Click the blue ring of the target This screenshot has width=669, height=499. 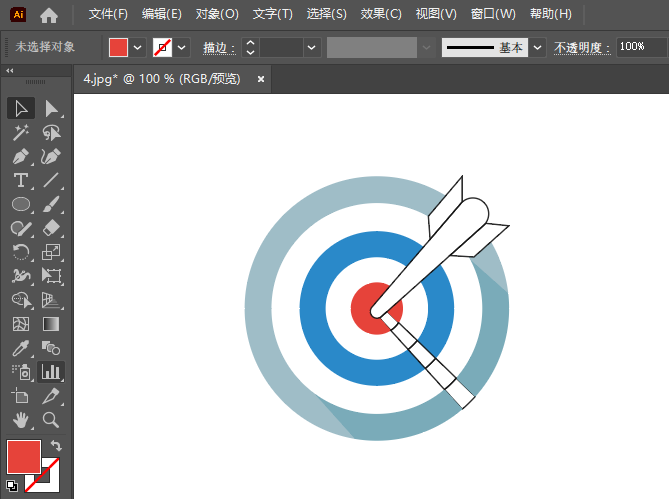(313, 308)
